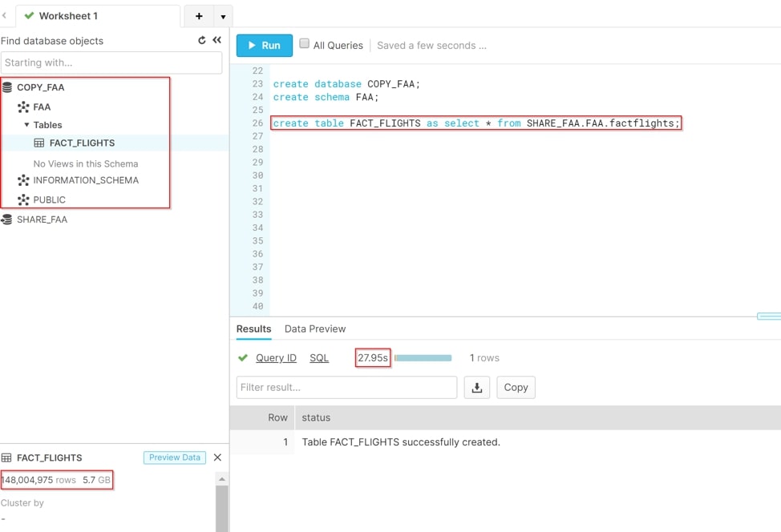Viewport: 781px width, 532px height.
Task: Open the Query ID link
Action: click(276, 358)
